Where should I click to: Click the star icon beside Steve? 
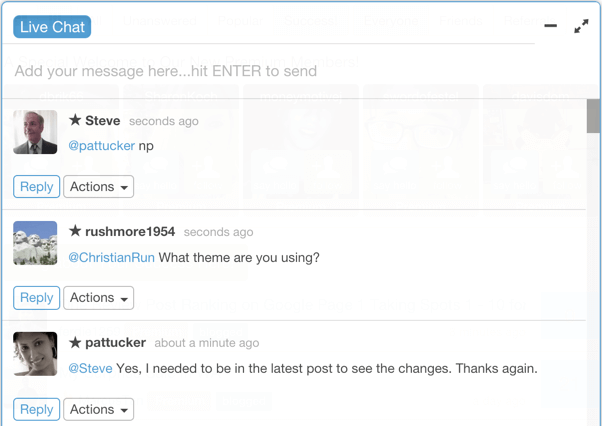[75, 120]
